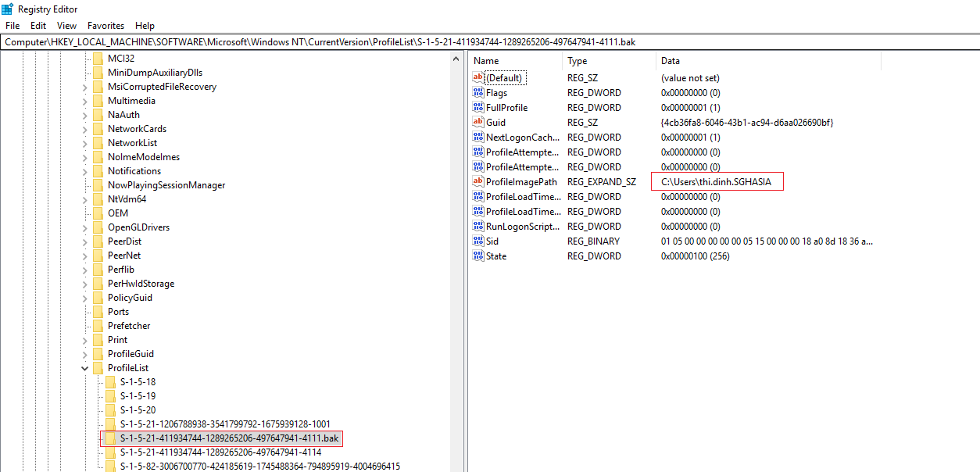Click folder icon of the S-1-5-82 key
Viewport: 980px width, 472px height.
[110, 467]
